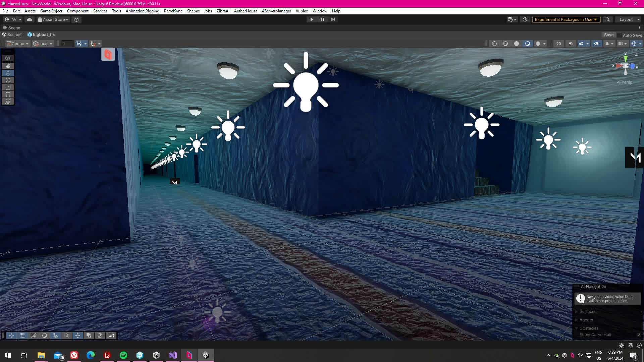Select the Hand view tool
Viewport: 644px width, 362px height.
(8, 66)
